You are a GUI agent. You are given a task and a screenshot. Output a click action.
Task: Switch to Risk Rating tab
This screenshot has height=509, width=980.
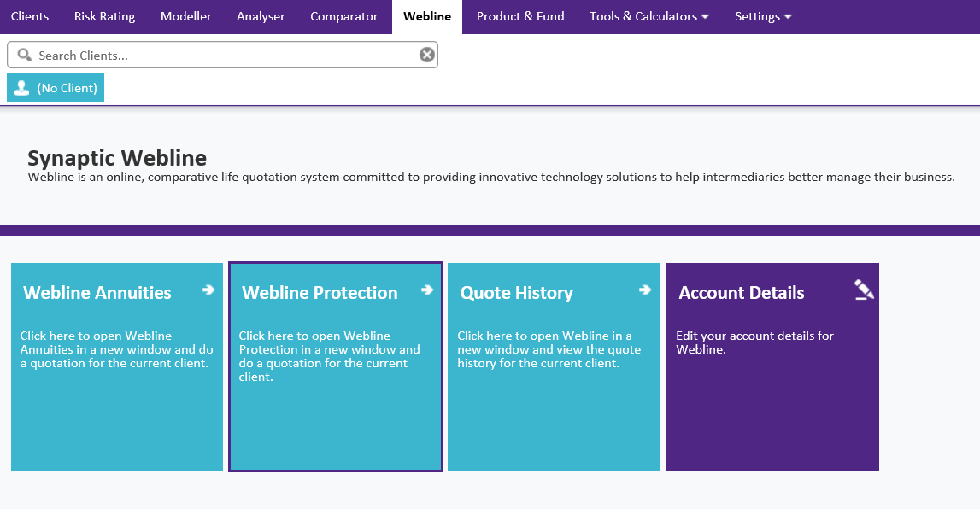104,17
